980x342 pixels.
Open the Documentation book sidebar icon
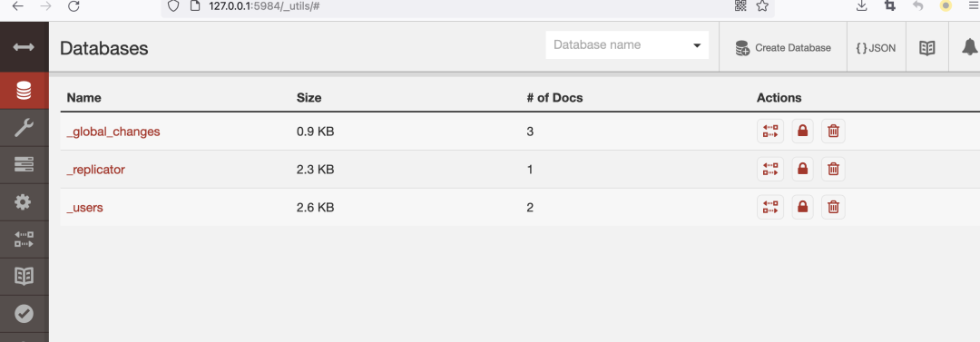click(x=24, y=277)
